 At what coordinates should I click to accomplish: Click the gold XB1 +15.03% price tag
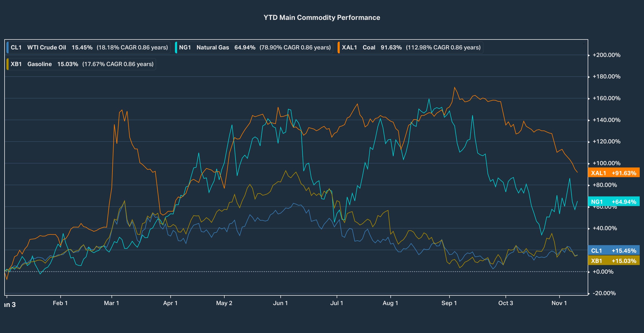click(x=614, y=261)
